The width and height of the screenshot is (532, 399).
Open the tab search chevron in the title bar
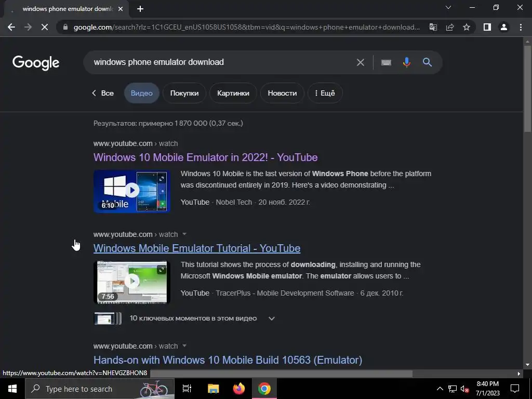(x=448, y=7)
